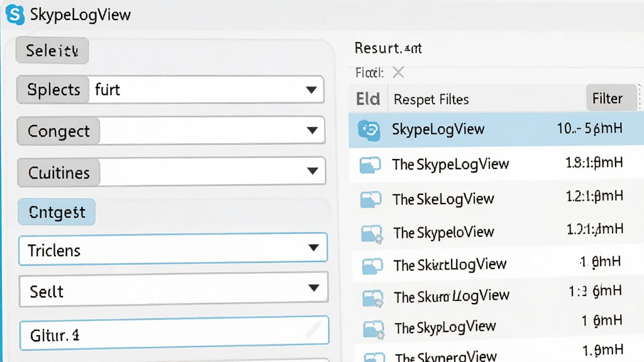Open the Triclens dropdown
644x362 pixels.
pyautogui.click(x=173, y=249)
